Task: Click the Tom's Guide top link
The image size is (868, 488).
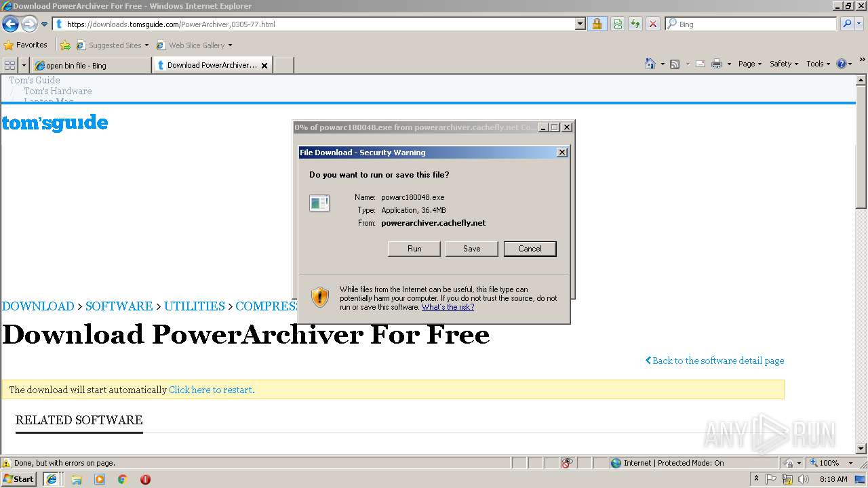Action: point(35,80)
